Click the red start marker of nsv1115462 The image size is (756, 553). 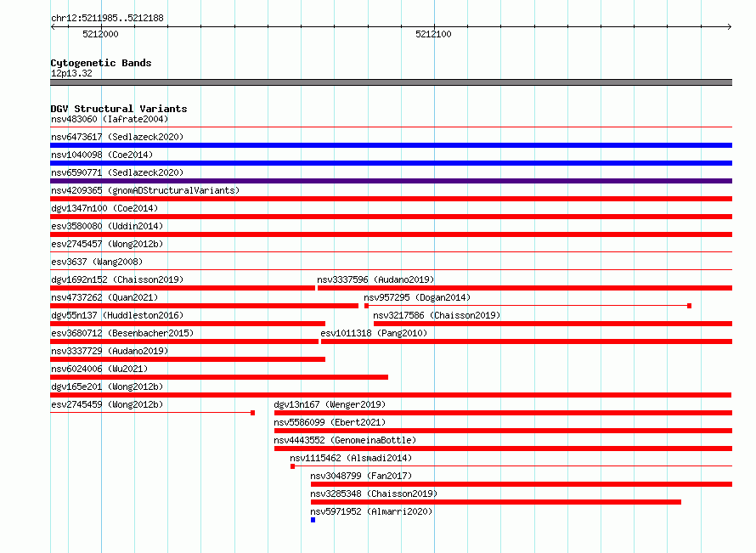293,466
